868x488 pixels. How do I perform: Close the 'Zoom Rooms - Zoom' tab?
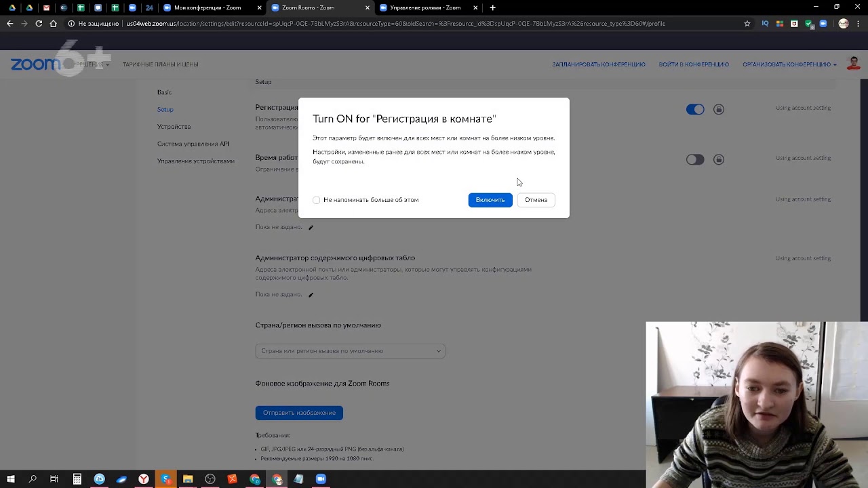(368, 8)
